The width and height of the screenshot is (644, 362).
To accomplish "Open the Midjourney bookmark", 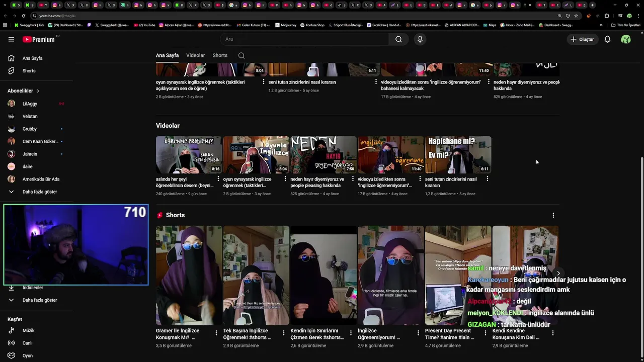I will tap(286, 25).
